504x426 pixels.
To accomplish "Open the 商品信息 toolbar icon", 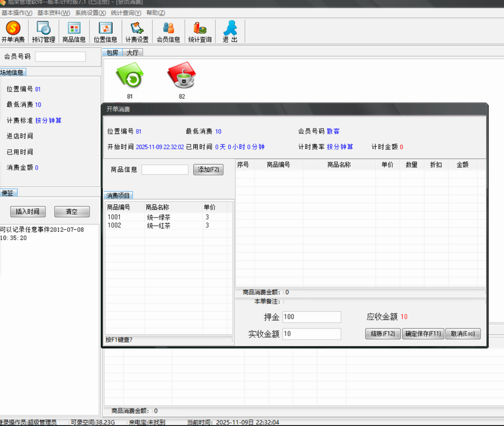I will coord(74,32).
